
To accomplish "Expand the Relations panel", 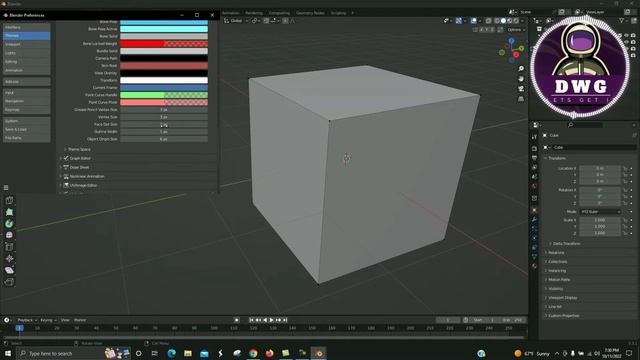I will click(x=555, y=253).
